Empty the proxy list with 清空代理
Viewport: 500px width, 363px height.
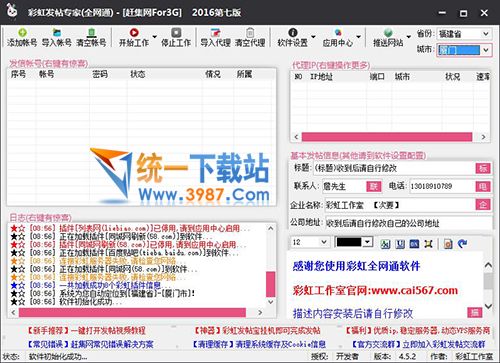250,37
